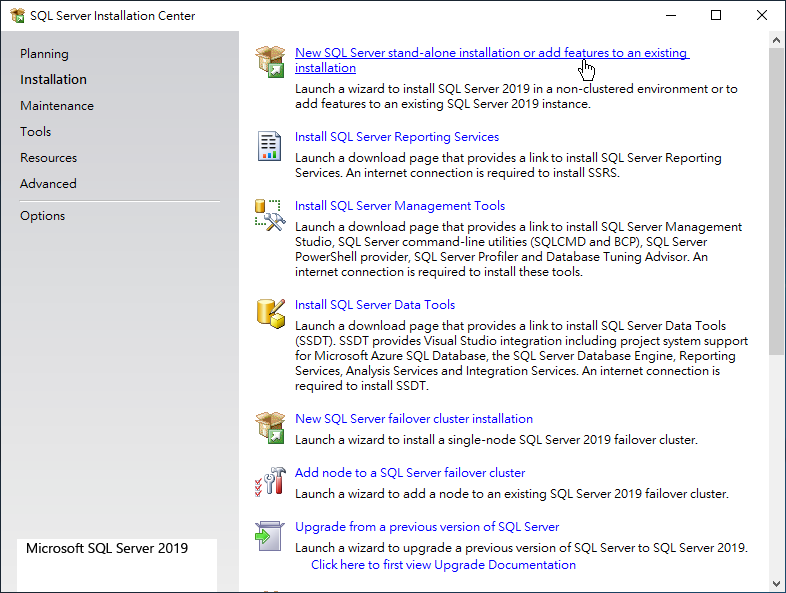Viewport: 786px width, 593px height.
Task: Click the stand-alone installation box icon
Action: 270,61
